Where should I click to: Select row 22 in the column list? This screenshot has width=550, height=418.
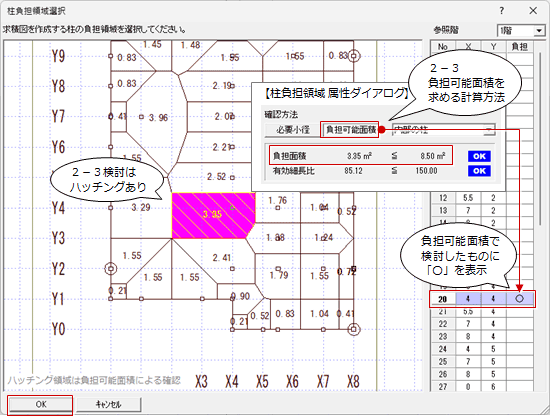point(482,324)
